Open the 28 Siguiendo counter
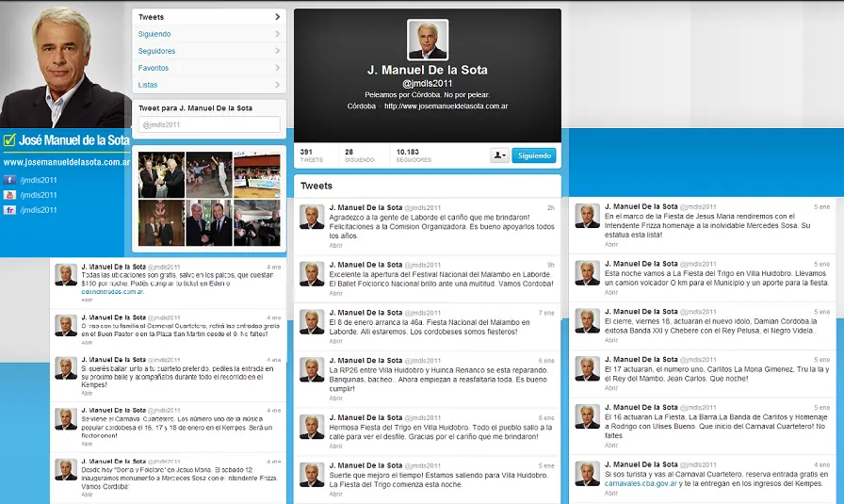This screenshot has width=844, height=504. click(x=359, y=155)
